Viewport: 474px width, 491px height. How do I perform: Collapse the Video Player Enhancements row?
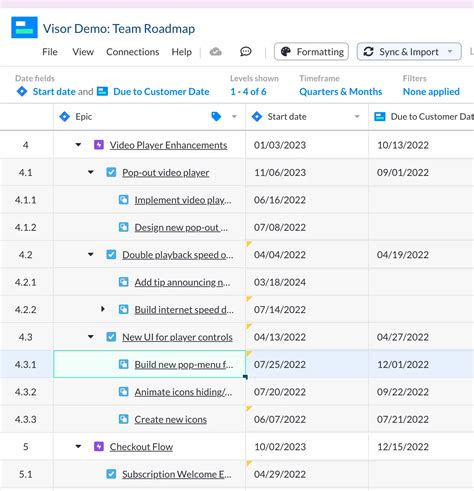[x=78, y=145]
